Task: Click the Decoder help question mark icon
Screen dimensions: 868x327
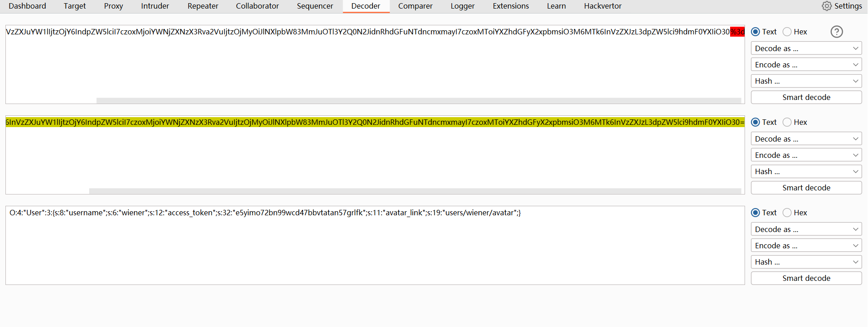Action: 837,32
